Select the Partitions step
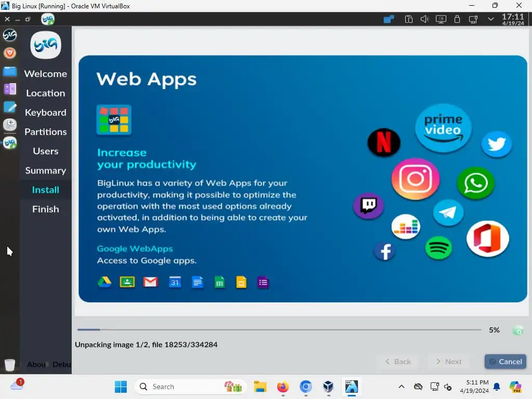The width and height of the screenshot is (532, 399). pos(46,131)
